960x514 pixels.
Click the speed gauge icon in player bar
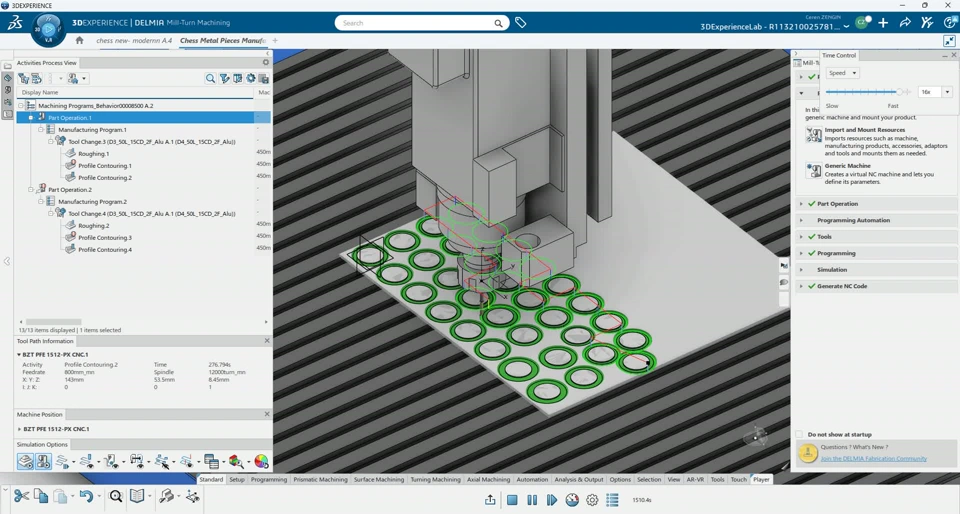click(572, 500)
